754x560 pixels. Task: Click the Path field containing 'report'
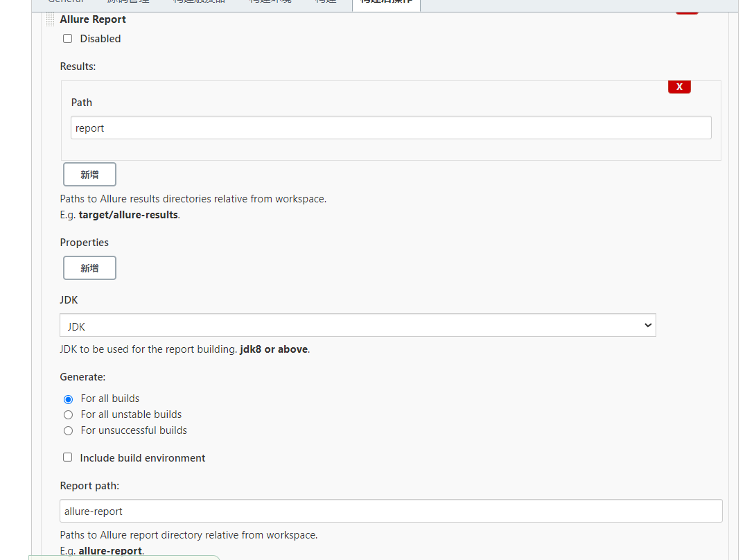coord(390,128)
